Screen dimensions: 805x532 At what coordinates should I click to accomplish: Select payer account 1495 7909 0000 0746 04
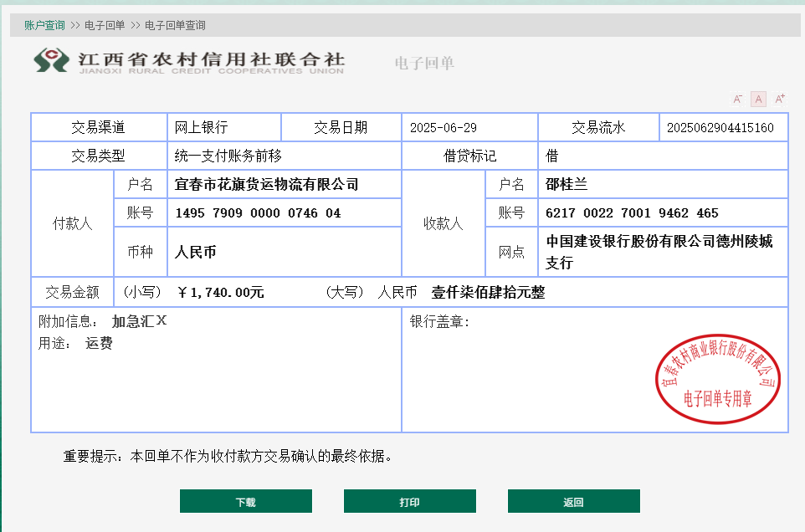(259, 213)
